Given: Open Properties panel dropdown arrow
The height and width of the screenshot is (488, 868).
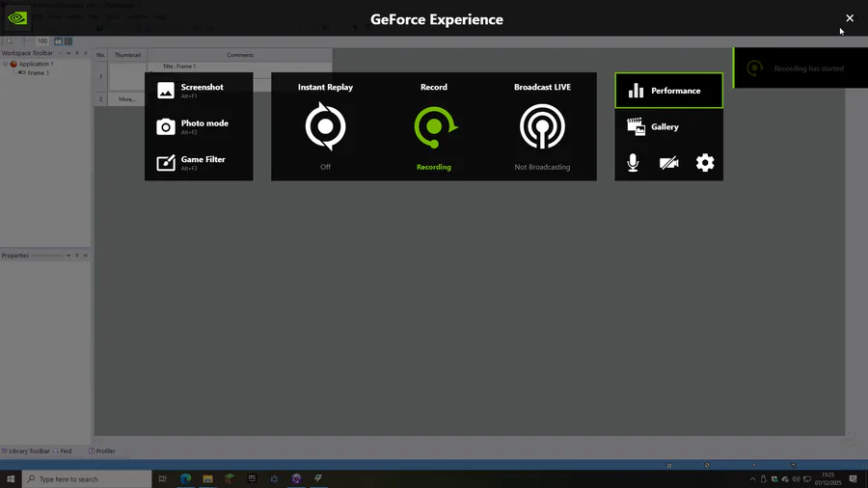Looking at the screenshot, I should (x=68, y=256).
